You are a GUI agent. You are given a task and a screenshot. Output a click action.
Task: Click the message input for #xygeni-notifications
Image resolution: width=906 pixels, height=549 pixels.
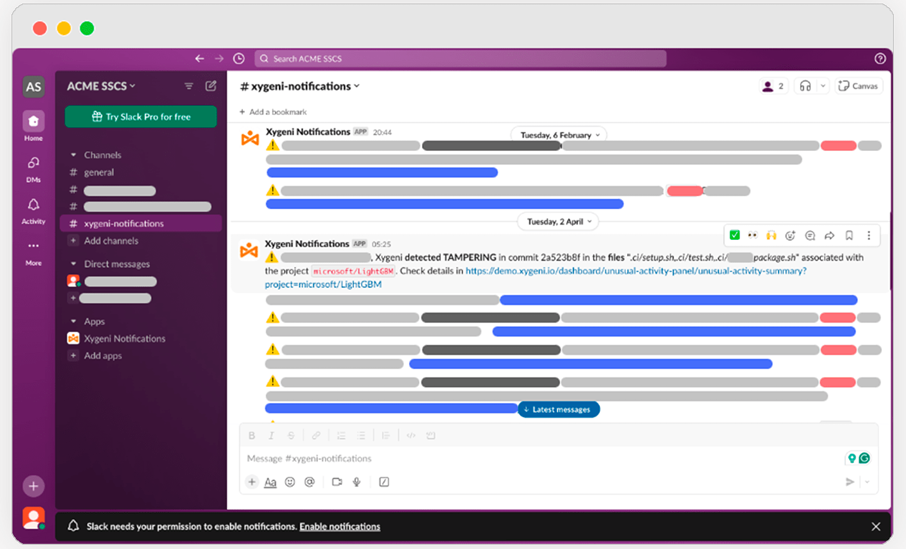coord(540,458)
